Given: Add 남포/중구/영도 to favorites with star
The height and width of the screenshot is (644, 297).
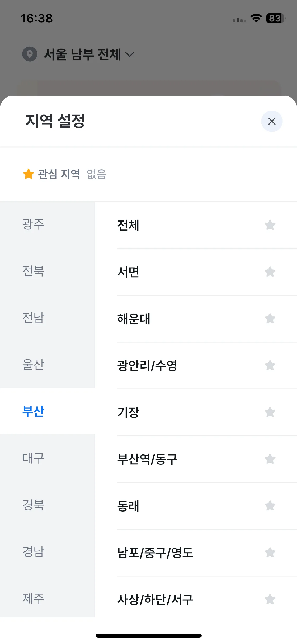Looking at the screenshot, I should pos(270,553).
